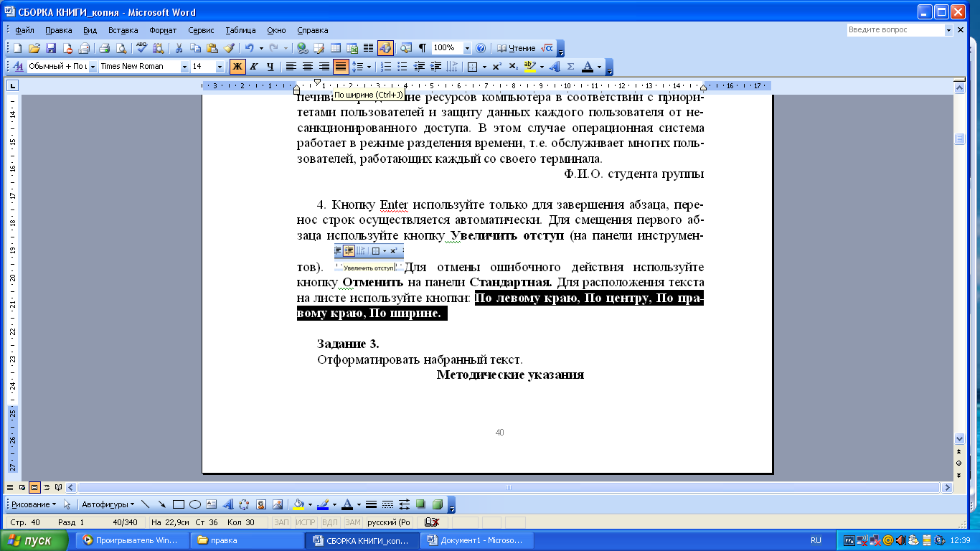Expand the line spacing dropdown arrow
Screen dimensions: 980x551
tap(369, 66)
